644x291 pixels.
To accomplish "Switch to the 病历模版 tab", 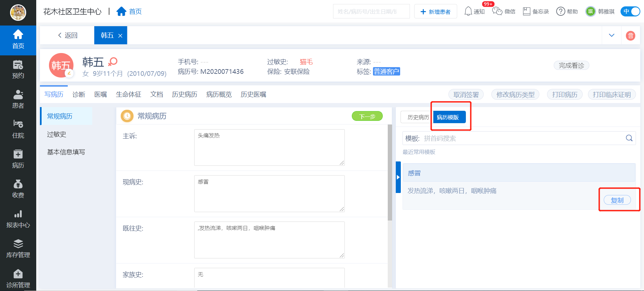I will point(449,117).
